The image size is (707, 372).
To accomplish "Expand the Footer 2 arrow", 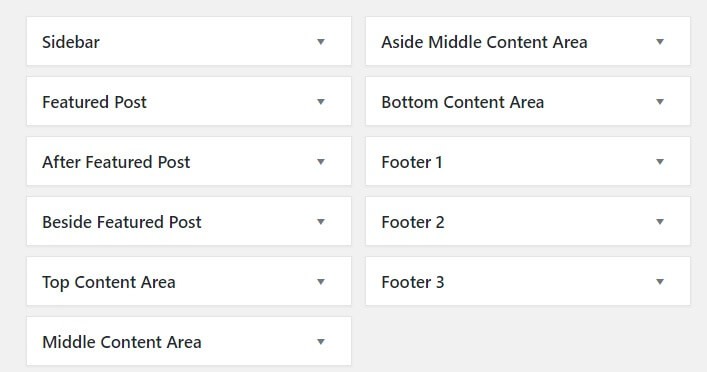I will point(660,222).
